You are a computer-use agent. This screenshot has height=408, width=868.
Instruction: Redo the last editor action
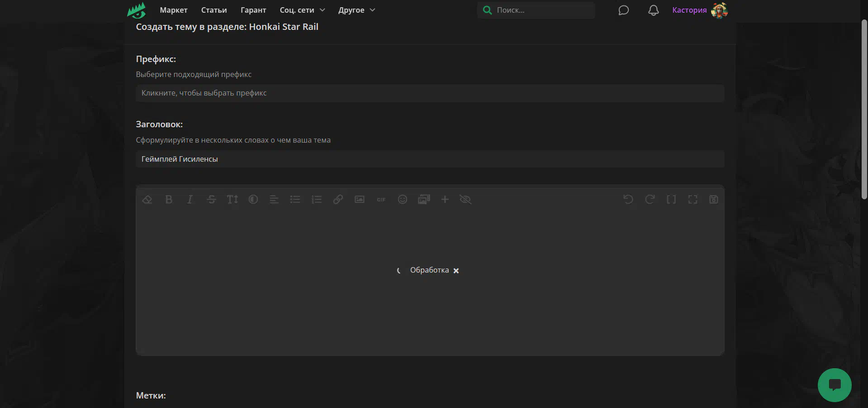[650, 199]
